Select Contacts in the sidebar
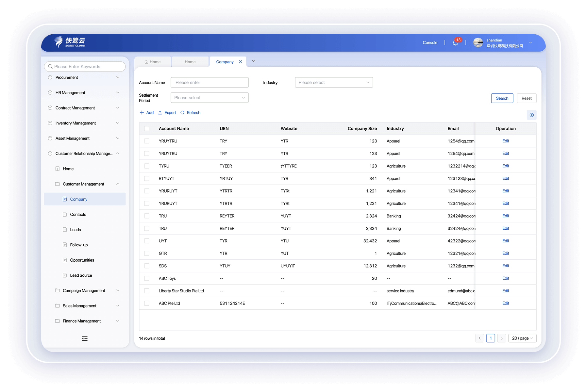Viewport: 587px width, 392px height. (x=78, y=214)
